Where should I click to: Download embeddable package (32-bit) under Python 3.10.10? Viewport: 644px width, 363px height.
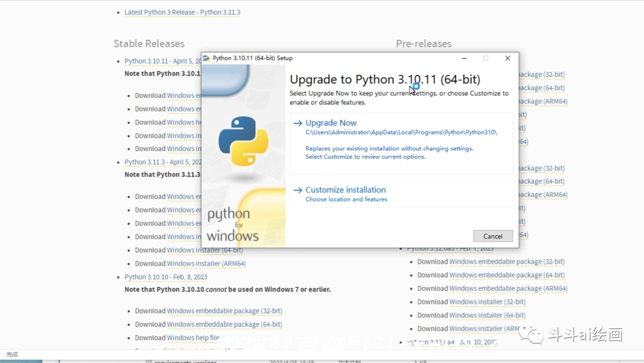pyautogui.click(x=224, y=311)
